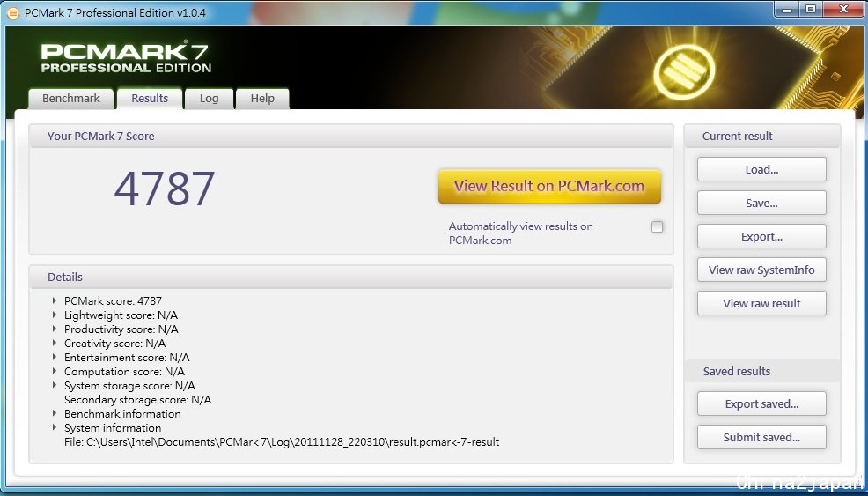Close the PCMark 7 window
This screenshot has width=868, height=496.
point(843,8)
